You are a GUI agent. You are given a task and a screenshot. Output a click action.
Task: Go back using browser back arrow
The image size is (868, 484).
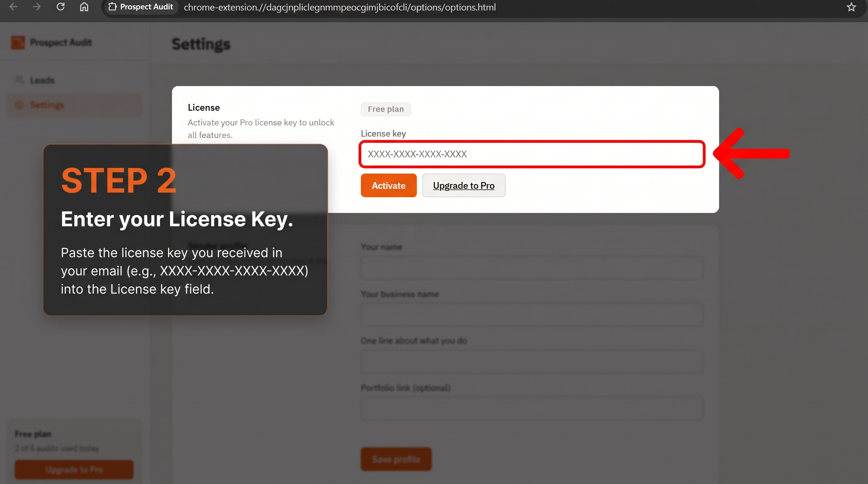13,7
